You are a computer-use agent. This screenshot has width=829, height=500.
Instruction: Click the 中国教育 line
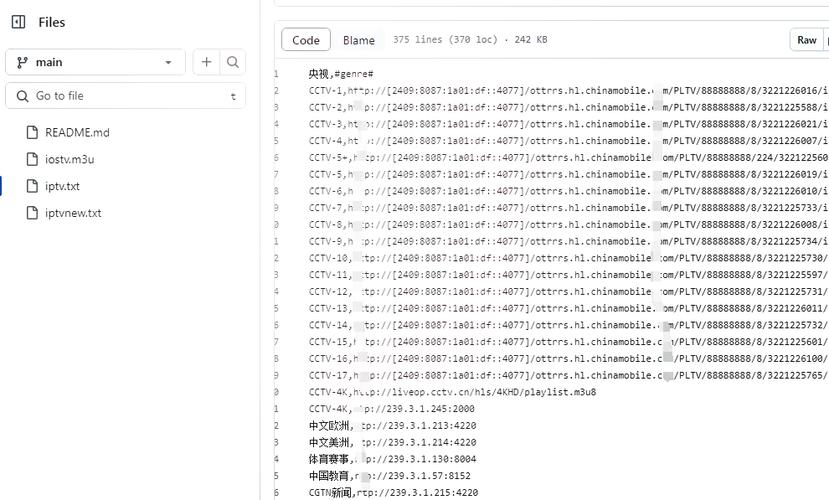390,476
